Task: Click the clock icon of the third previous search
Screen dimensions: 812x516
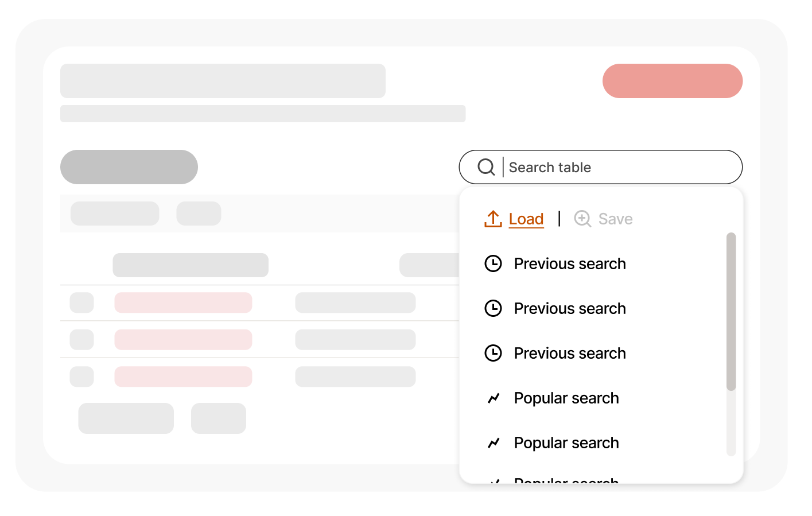Action: coord(494,353)
